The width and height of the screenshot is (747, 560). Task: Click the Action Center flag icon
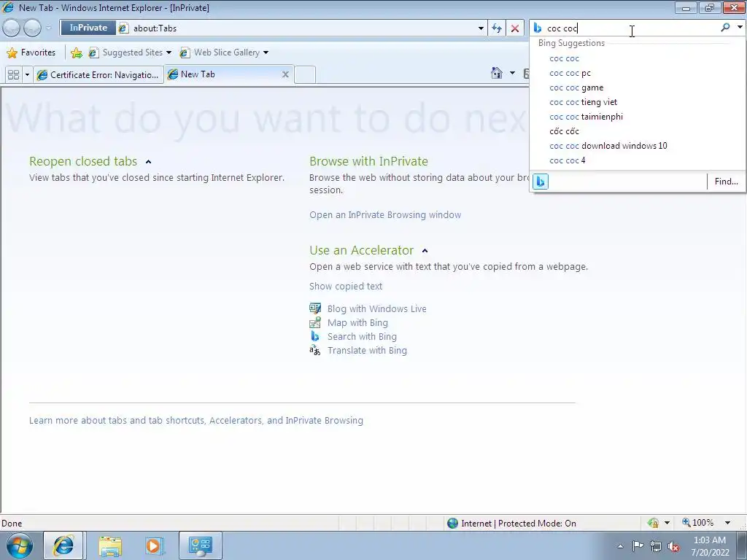(x=638, y=546)
